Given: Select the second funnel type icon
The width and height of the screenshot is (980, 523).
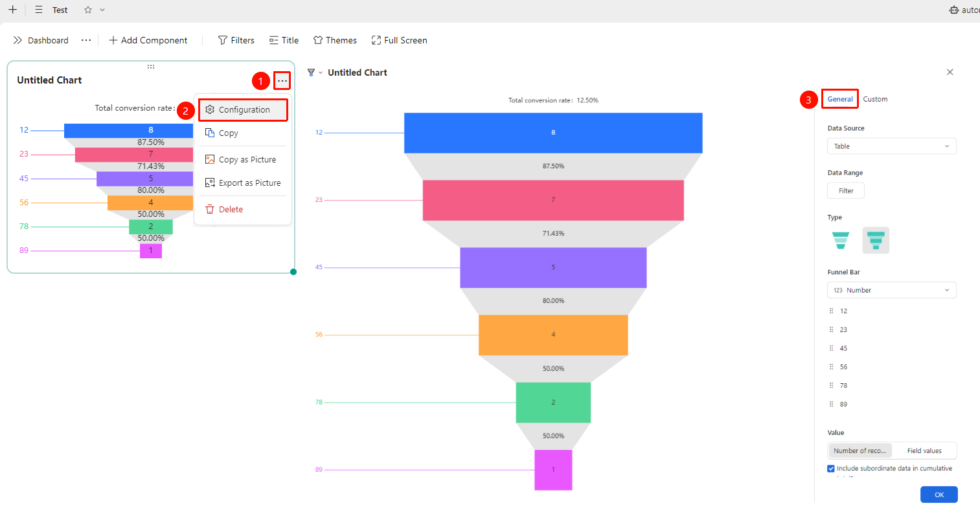Looking at the screenshot, I should pyautogui.click(x=876, y=240).
